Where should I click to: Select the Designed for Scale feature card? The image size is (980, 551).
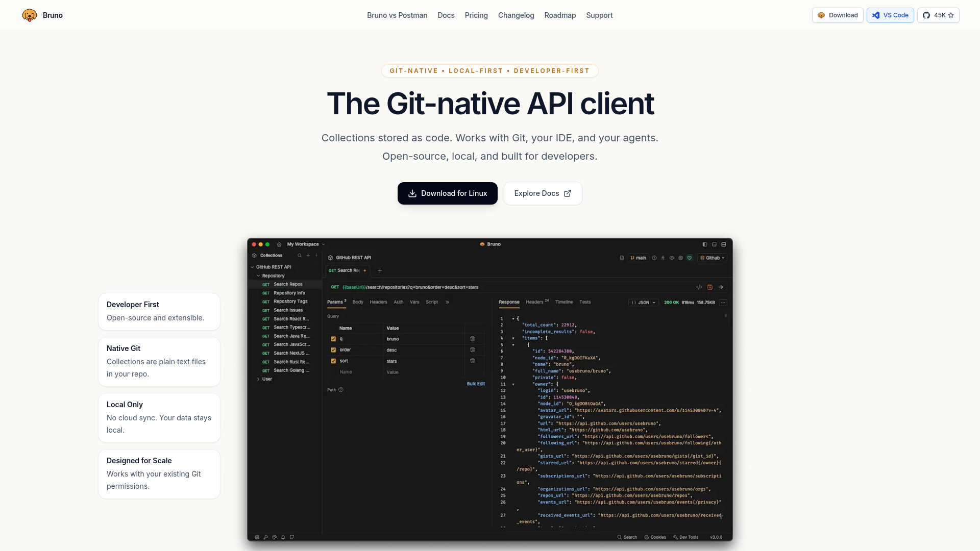[x=159, y=474]
